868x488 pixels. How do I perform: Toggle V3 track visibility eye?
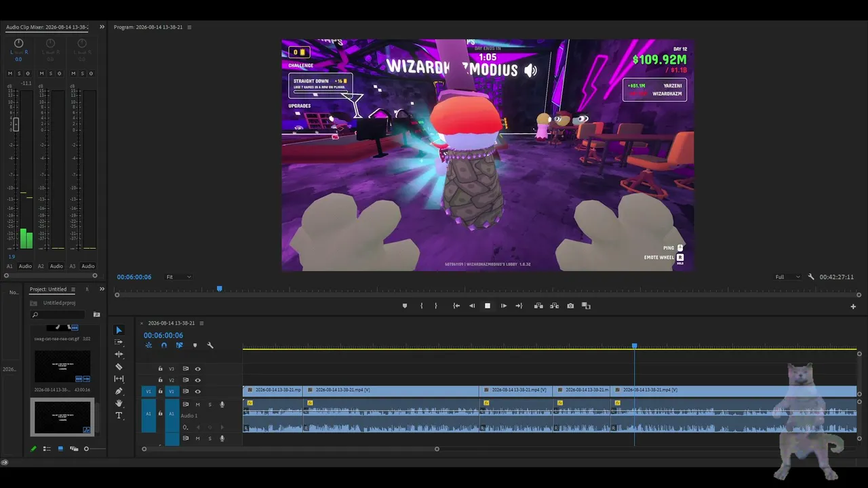(x=198, y=369)
